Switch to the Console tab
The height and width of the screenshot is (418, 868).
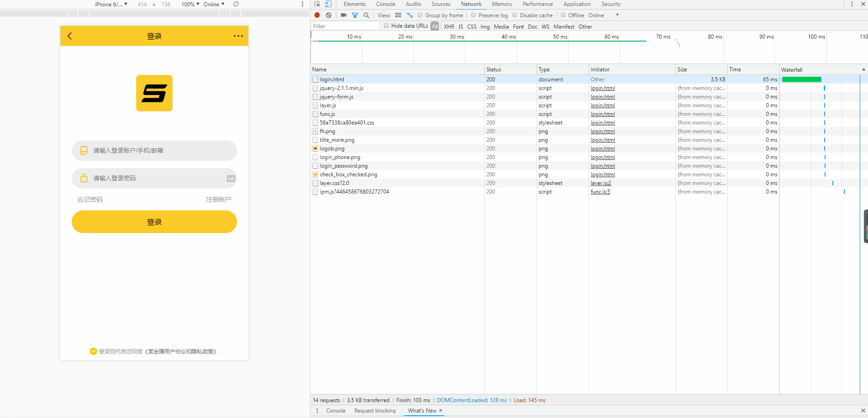tap(385, 4)
